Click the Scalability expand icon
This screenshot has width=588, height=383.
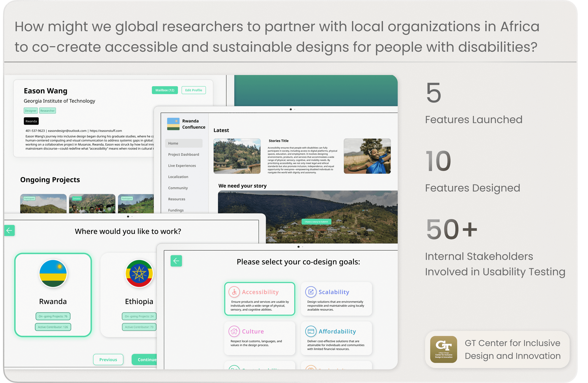pos(310,292)
